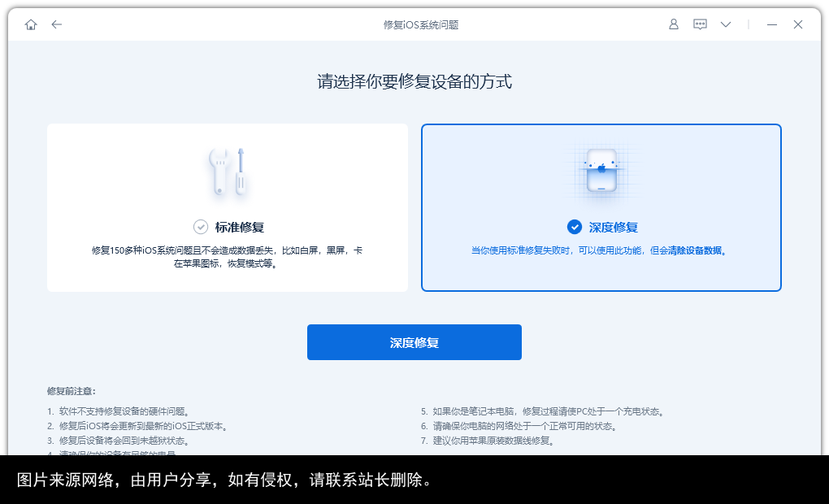Open the feedback message bubble icon
Screen dimensions: 829x504
pyautogui.click(x=700, y=24)
